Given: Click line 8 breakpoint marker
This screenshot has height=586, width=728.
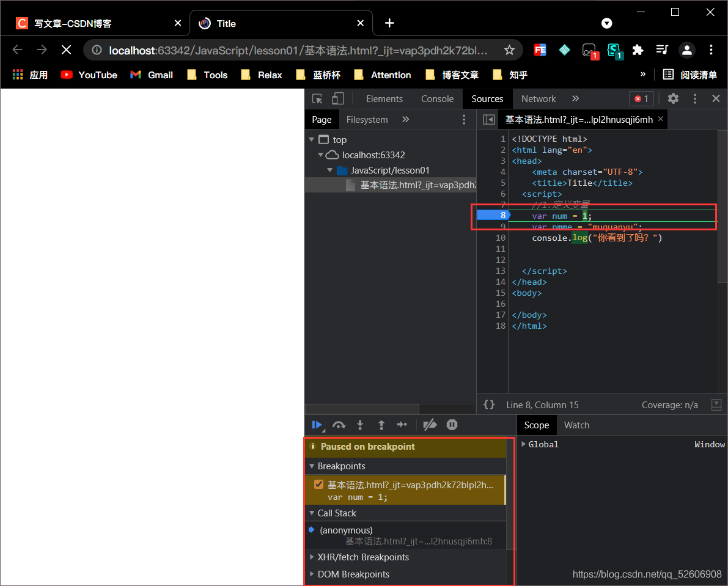Looking at the screenshot, I should (x=493, y=215).
